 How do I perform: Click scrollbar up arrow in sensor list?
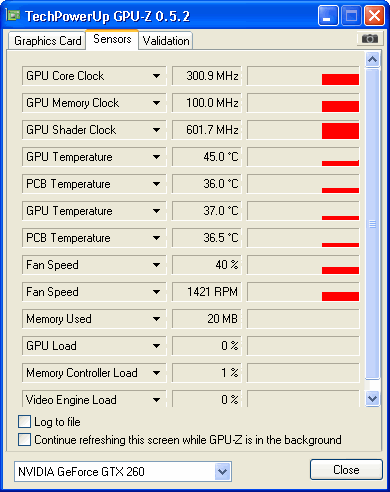tap(372, 60)
